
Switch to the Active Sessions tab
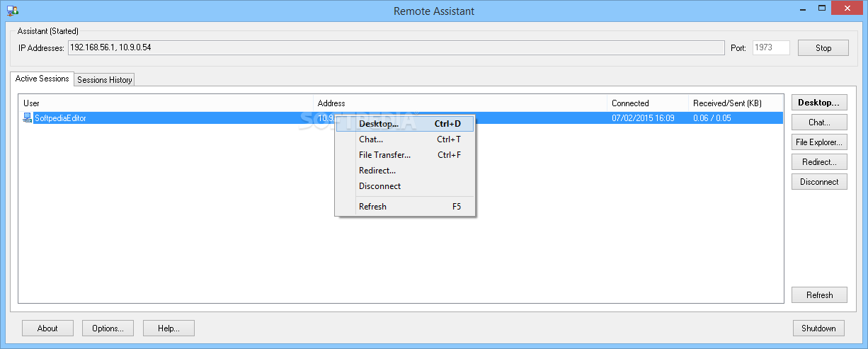click(42, 79)
